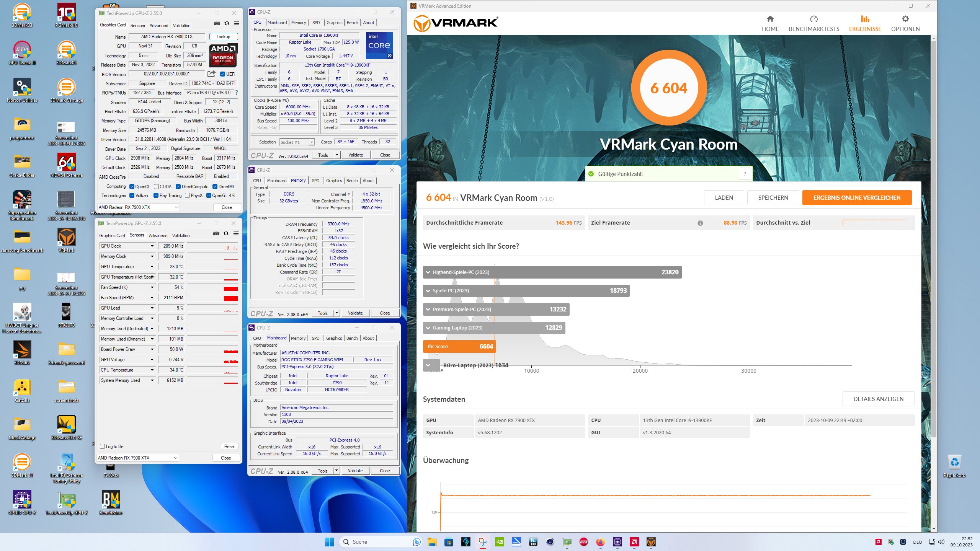The width and height of the screenshot is (980, 551).
Task: Click the camera icon in GPU-Z Sensors window
Action: 216,234
